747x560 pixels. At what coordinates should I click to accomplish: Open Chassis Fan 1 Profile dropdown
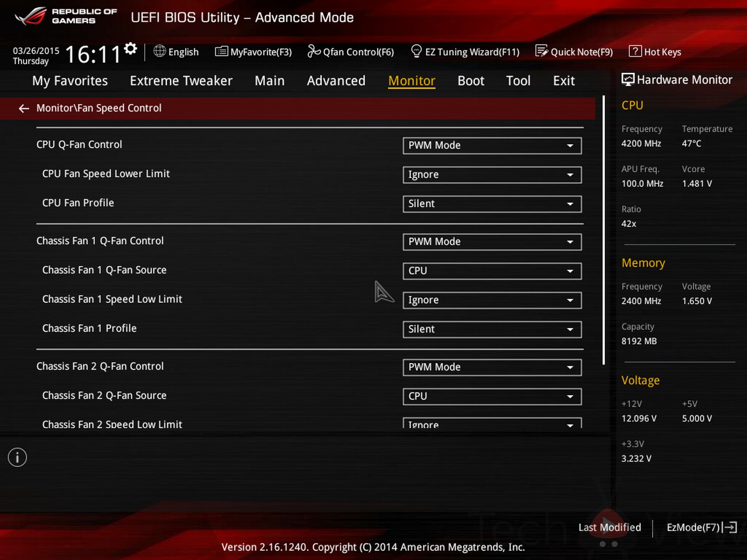(492, 329)
